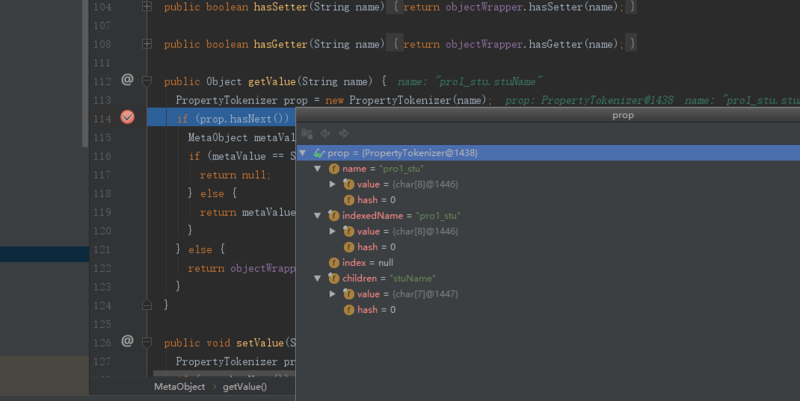Expand folded hasSetter method on line 104

tap(147, 7)
